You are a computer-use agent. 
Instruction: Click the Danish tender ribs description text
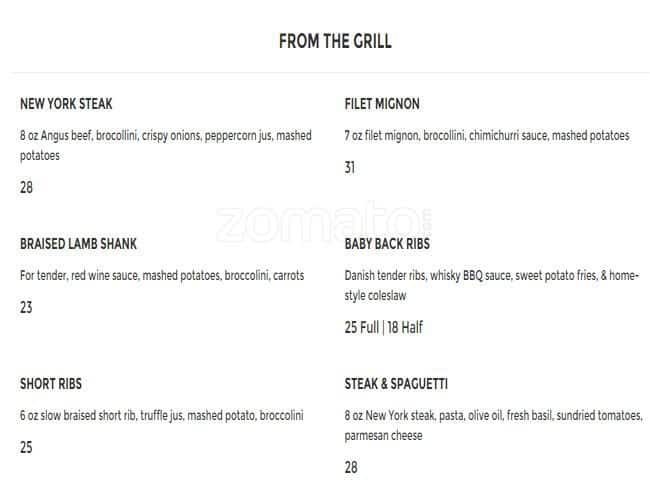pyautogui.click(x=490, y=285)
